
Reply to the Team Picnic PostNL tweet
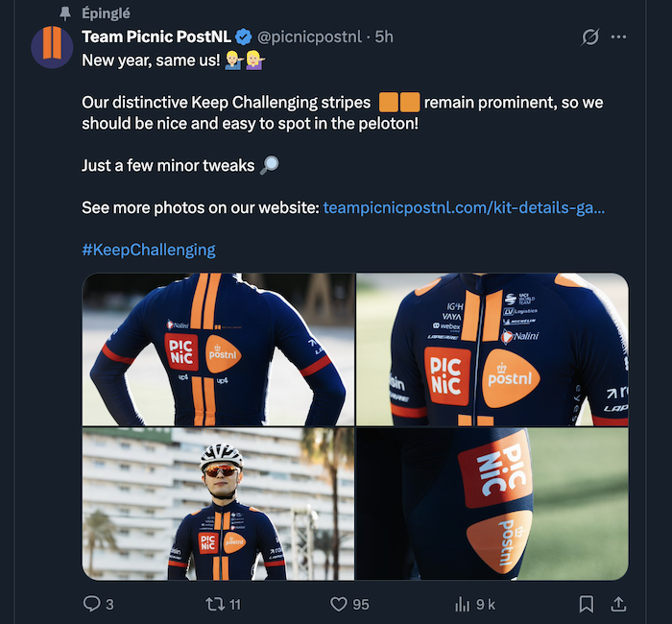click(x=92, y=604)
